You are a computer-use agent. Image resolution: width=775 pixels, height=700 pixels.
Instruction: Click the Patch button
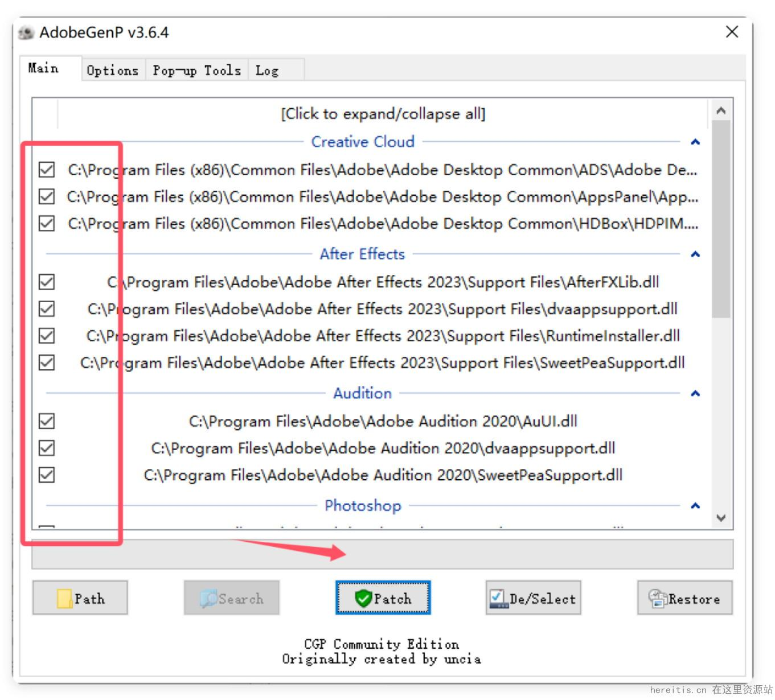pyautogui.click(x=383, y=598)
